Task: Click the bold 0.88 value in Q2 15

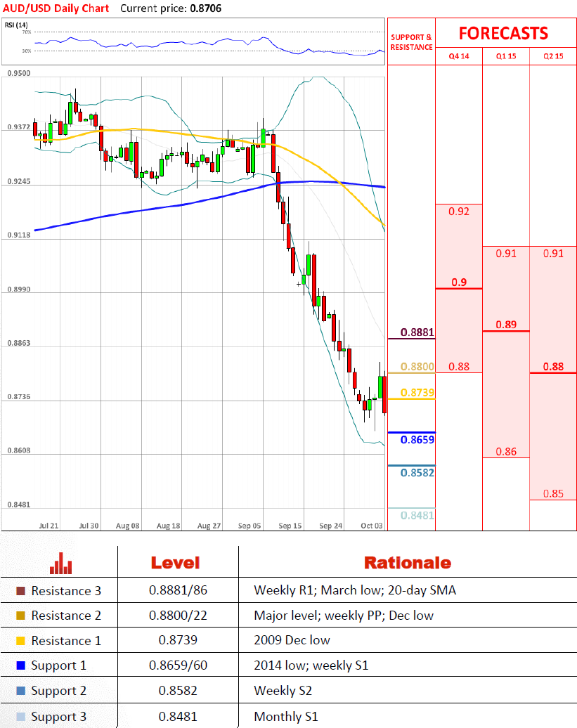Action: pyautogui.click(x=553, y=367)
